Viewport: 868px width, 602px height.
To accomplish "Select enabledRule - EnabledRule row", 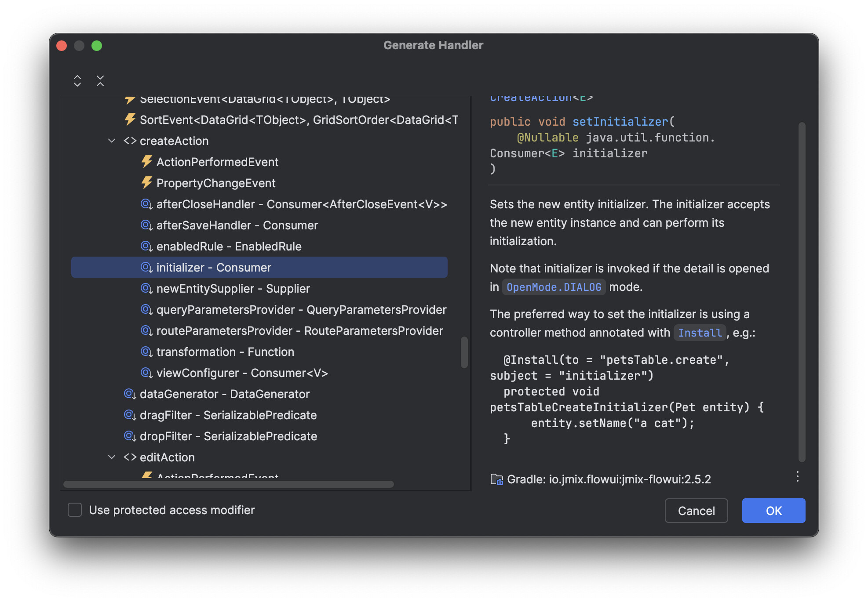I will pyautogui.click(x=259, y=247).
